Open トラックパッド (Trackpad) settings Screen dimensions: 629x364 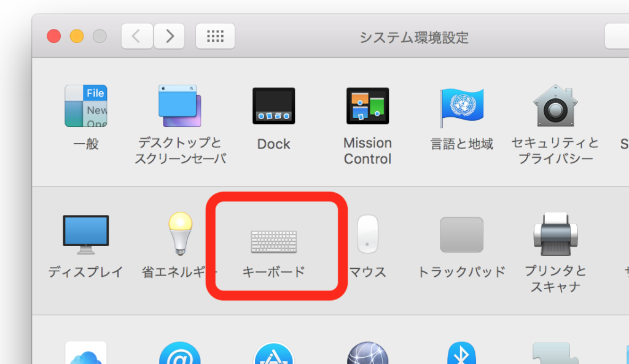(x=461, y=235)
